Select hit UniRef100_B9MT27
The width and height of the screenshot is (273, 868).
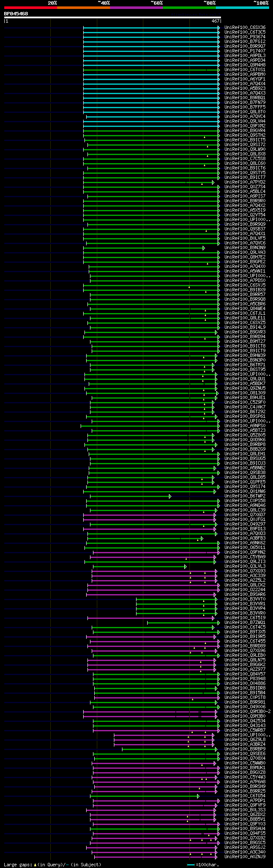(245, 341)
